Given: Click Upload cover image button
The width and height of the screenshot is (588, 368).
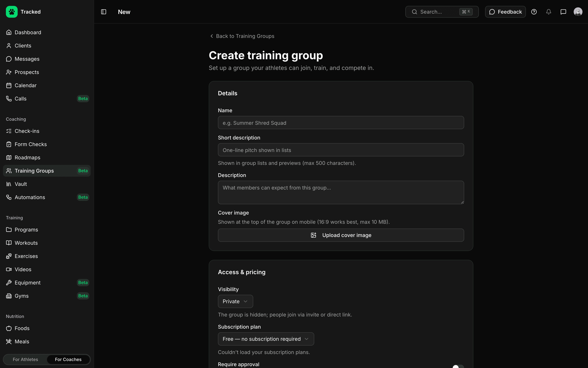Looking at the screenshot, I should pyautogui.click(x=341, y=235).
